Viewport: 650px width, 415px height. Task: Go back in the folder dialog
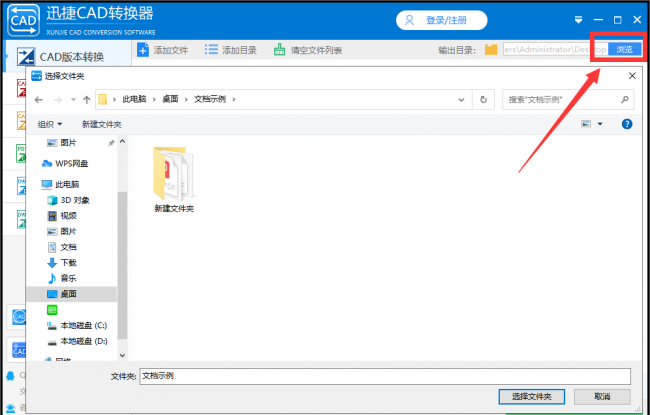click(x=39, y=100)
